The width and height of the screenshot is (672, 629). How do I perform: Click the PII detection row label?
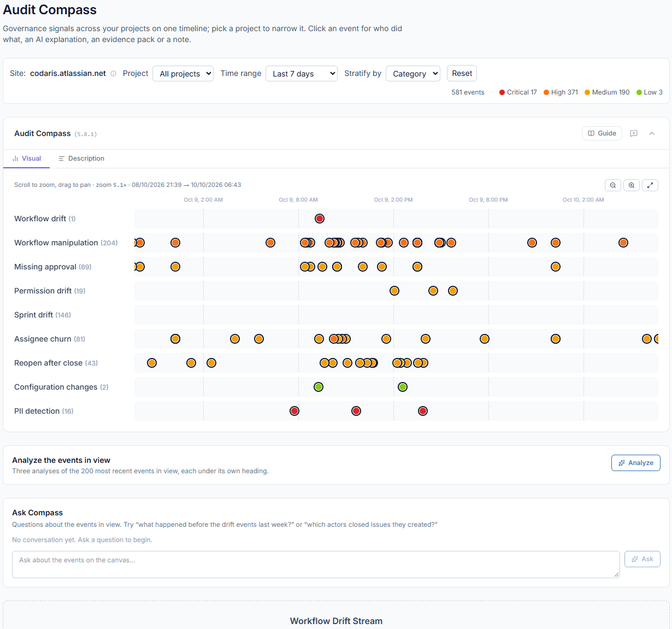click(44, 411)
